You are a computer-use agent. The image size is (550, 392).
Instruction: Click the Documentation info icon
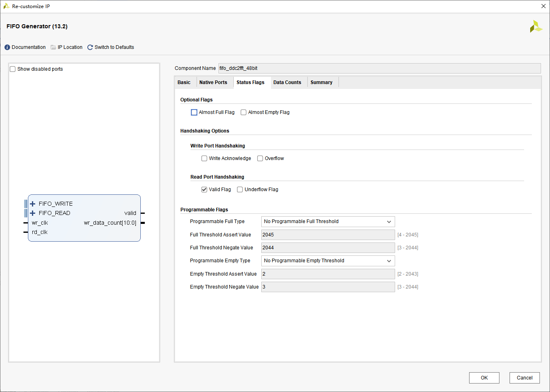click(7, 47)
